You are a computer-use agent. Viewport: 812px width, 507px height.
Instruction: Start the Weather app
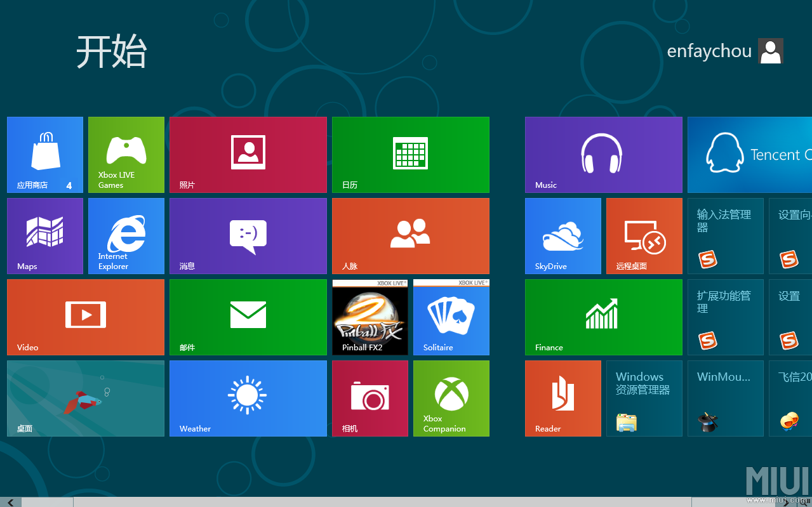(x=248, y=398)
